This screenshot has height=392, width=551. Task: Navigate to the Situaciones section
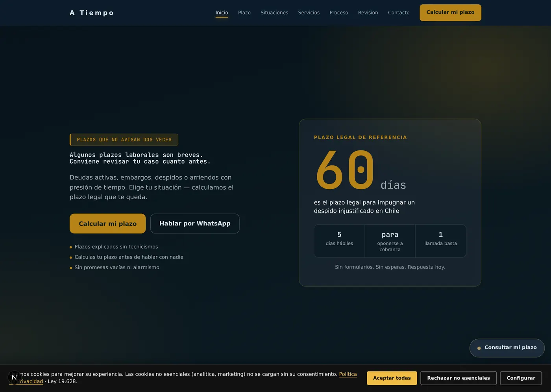click(274, 13)
